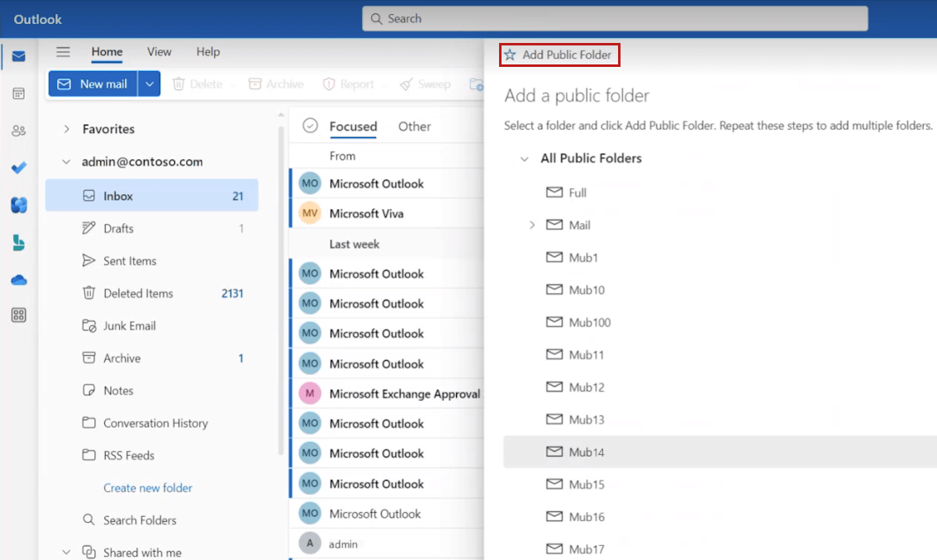This screenshot has height=560, width=937.
Task: Open the Calendar from the left rail
Action: pos(18,93)
